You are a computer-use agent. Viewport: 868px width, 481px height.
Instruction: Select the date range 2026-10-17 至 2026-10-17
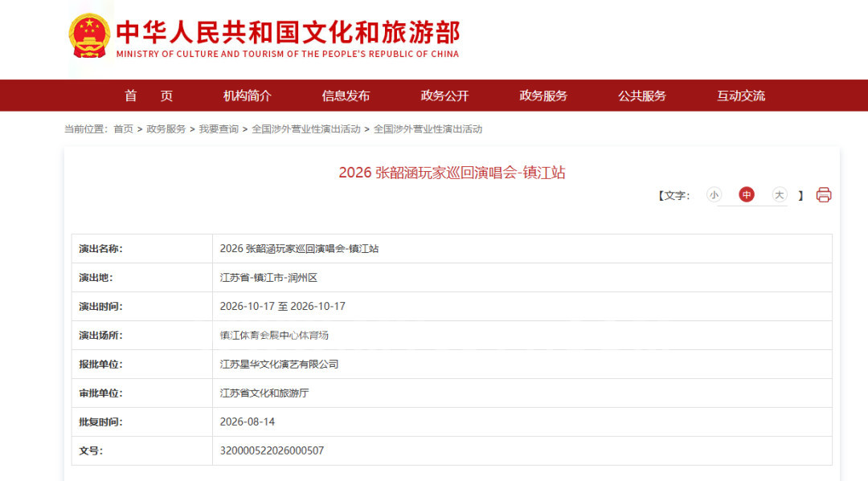click(282, 306)
